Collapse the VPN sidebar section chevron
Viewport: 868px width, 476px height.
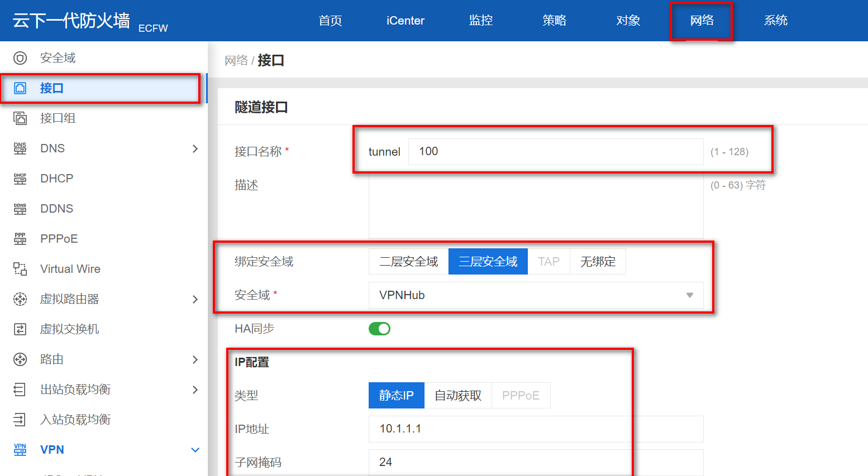pyautogui.click(x=195, y=450)
